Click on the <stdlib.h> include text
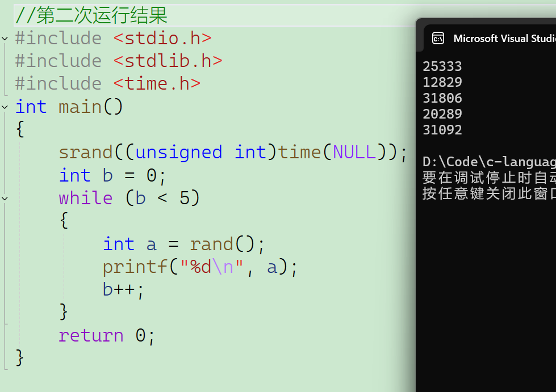This screenshot has height=392, width=556. 168,61
